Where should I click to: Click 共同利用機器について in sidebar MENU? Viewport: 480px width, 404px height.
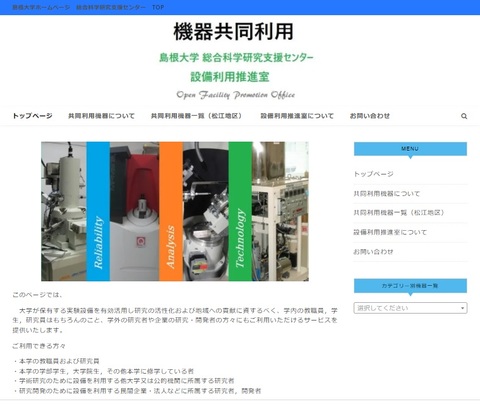(387, 193)
